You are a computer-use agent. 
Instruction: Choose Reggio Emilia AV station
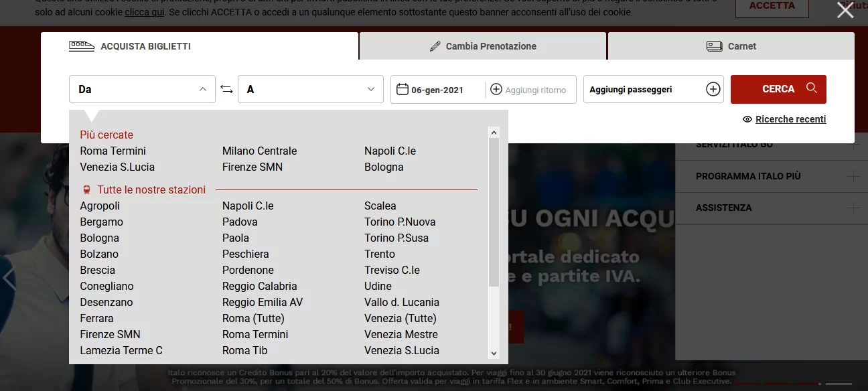[263, 302]
